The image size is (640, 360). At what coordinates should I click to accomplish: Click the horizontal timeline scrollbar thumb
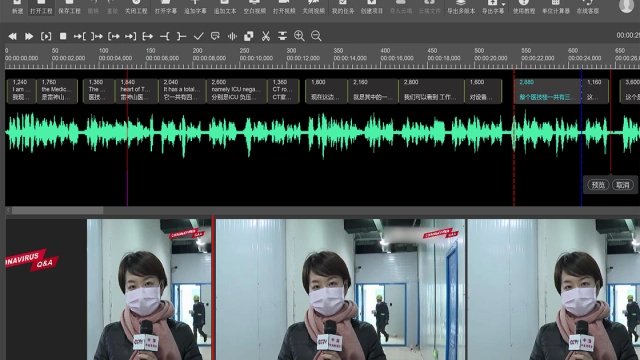57,210
